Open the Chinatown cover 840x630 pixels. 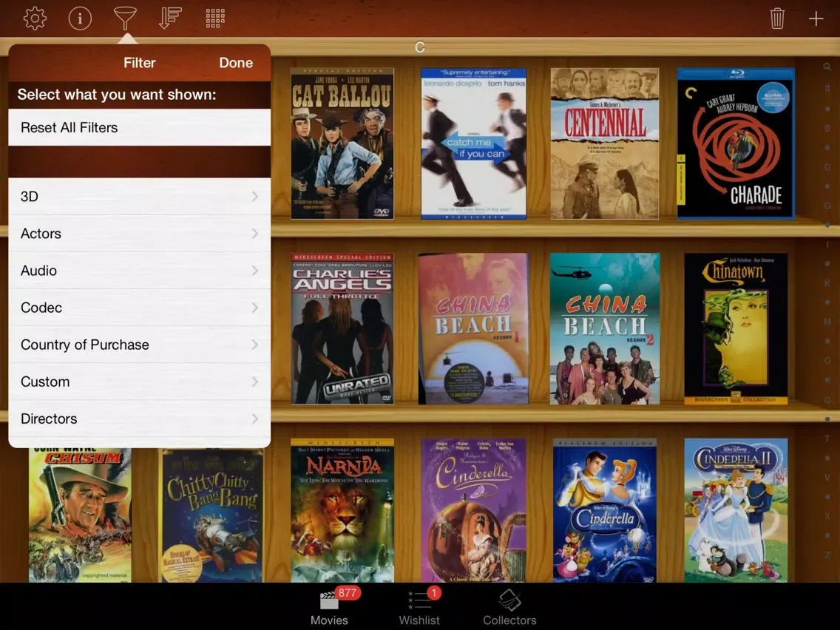[736, 329]
